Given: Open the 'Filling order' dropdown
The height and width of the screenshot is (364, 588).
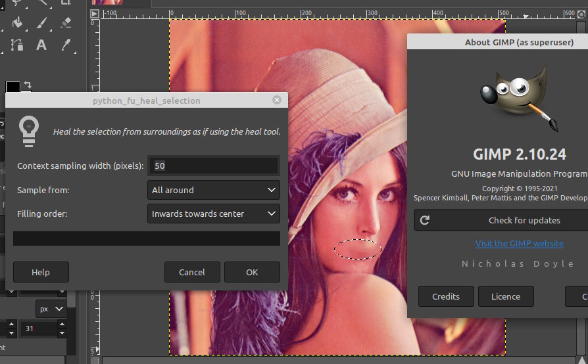Looking at the screenshot, I should pos(214,214).
